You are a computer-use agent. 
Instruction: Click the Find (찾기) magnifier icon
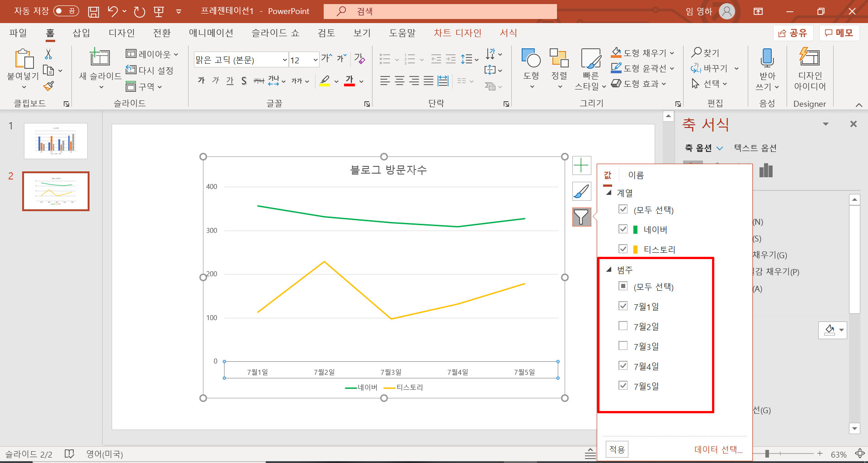click(697, 53)
